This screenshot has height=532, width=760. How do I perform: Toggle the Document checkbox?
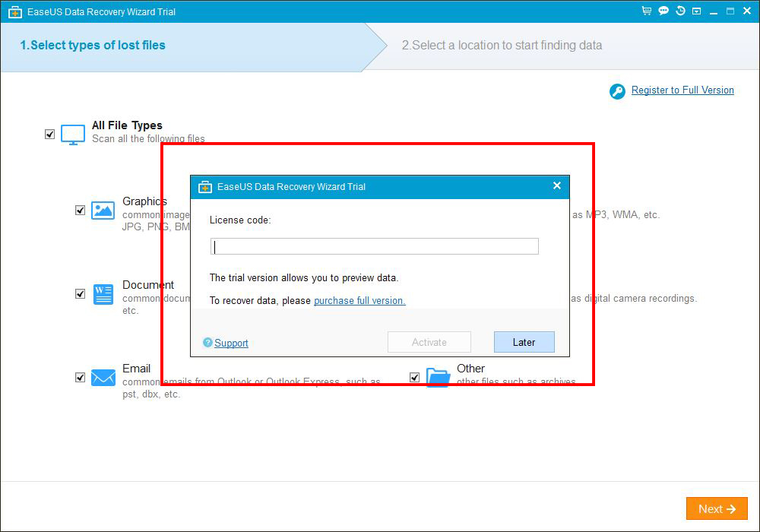pyautogui.click(x=80, y=293)
